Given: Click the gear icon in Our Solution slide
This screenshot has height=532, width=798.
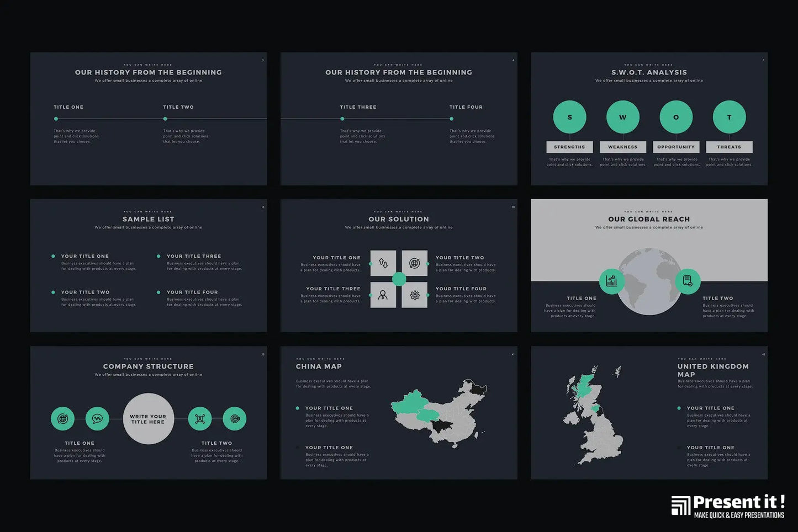Looking at the screenshot, I should [414, 295].
